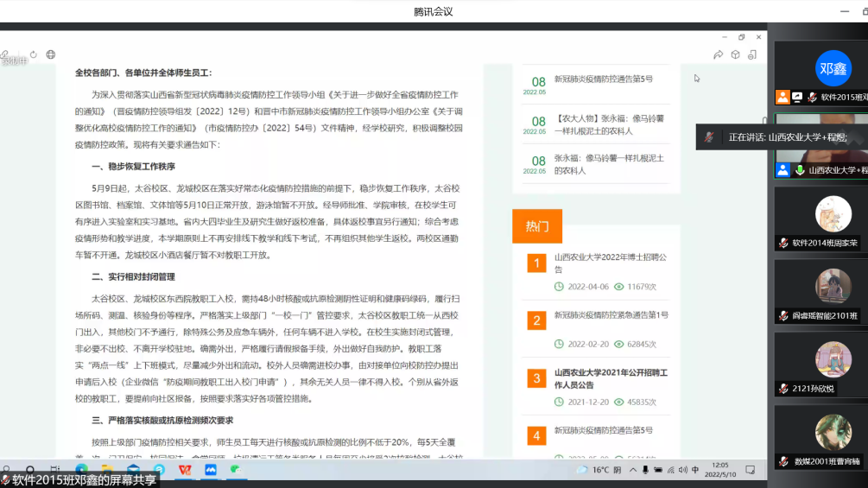Click the share arrow icon in document toolbar
This screenshot has height=488, width=868.
point(718,54)
